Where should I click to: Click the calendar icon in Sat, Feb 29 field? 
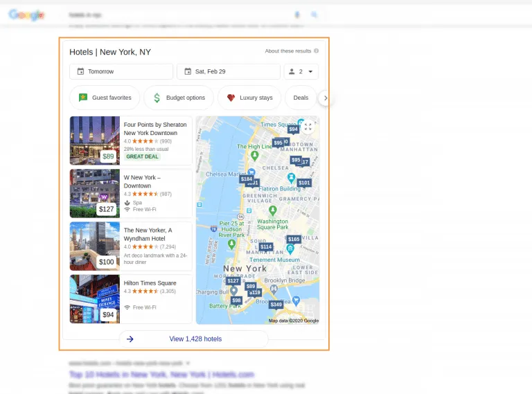coord(188,71)
